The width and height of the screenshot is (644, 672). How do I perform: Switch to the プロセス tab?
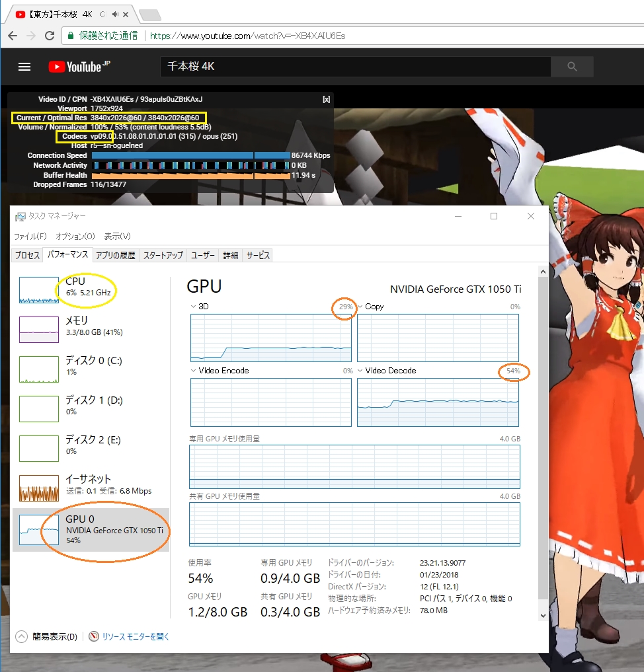tap(27, 255)
